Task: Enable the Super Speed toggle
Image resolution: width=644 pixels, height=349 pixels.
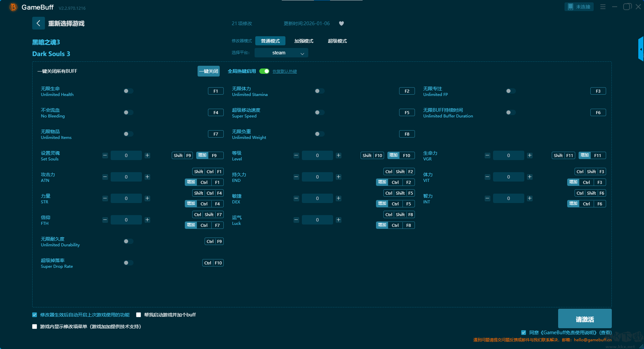Action: 319,112
